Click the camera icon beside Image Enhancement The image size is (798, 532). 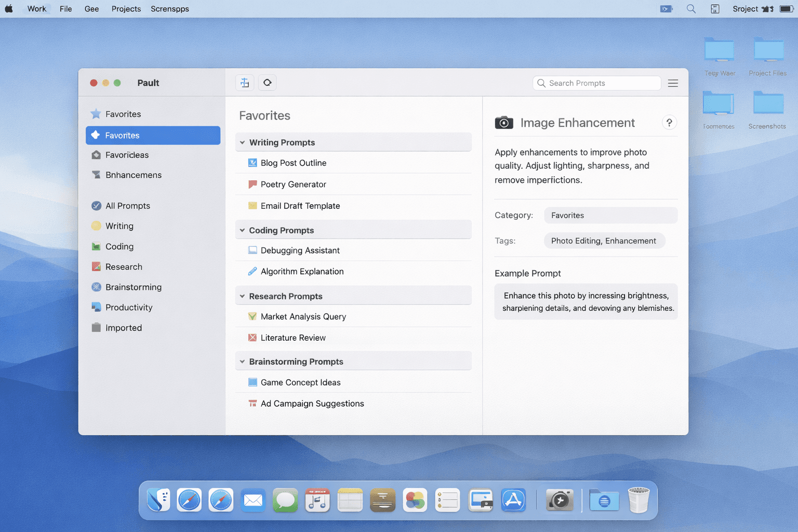click(503, 123)
